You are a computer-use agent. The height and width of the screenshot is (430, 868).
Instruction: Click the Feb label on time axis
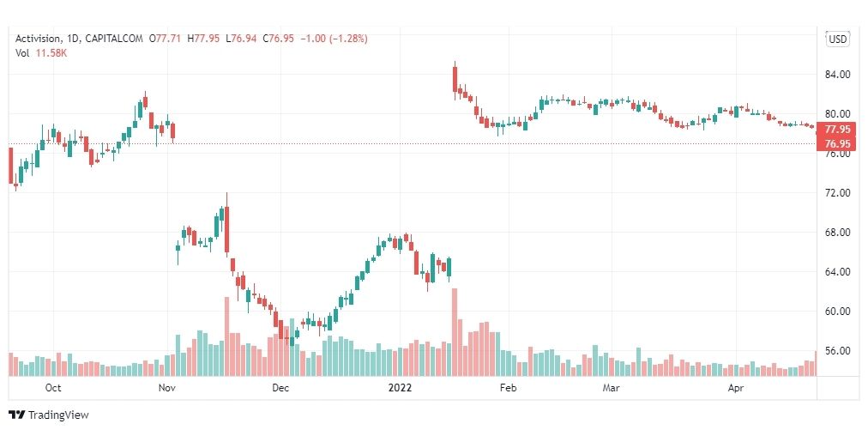coord(508,388)
